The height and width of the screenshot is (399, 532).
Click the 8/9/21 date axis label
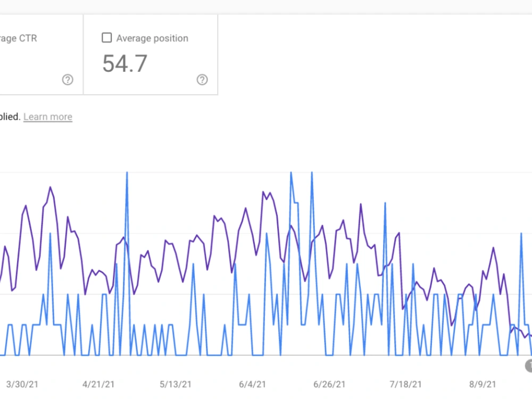pyautogui.click(x=483, y=385)
